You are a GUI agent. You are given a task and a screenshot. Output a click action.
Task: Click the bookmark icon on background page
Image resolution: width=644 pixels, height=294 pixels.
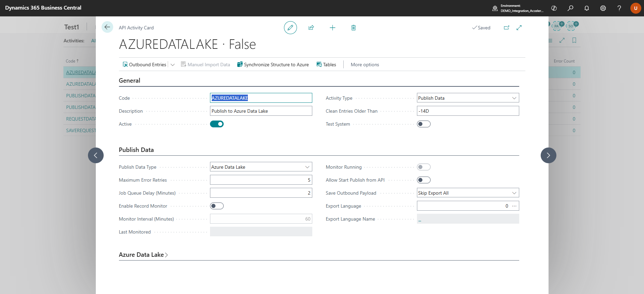(x=574, y=40)
